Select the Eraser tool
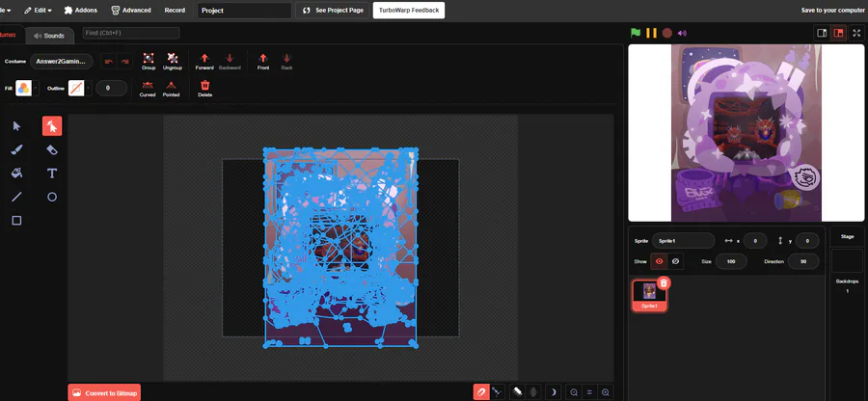 click(52, 149)
